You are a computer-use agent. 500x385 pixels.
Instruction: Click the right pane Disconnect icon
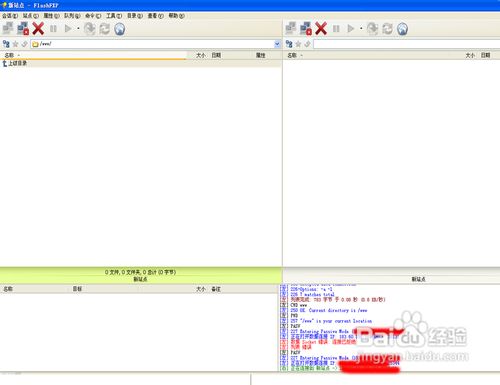point(306,29)
